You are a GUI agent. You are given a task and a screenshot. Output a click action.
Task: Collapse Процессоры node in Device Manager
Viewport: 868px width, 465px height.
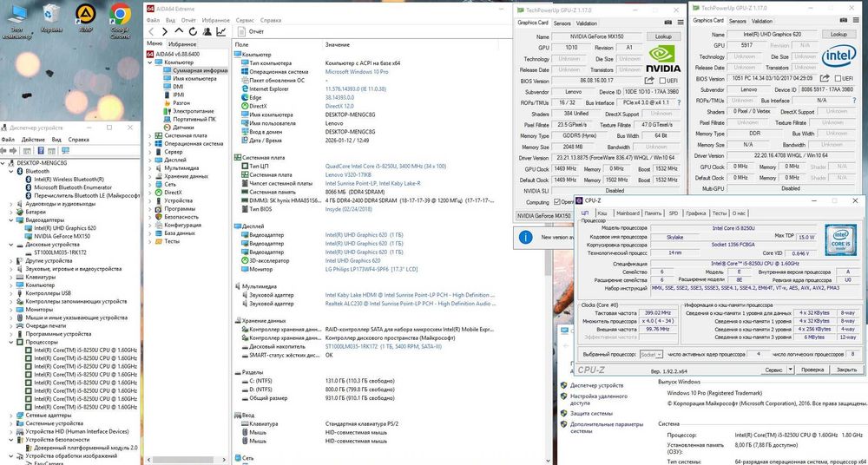[11, 342]
